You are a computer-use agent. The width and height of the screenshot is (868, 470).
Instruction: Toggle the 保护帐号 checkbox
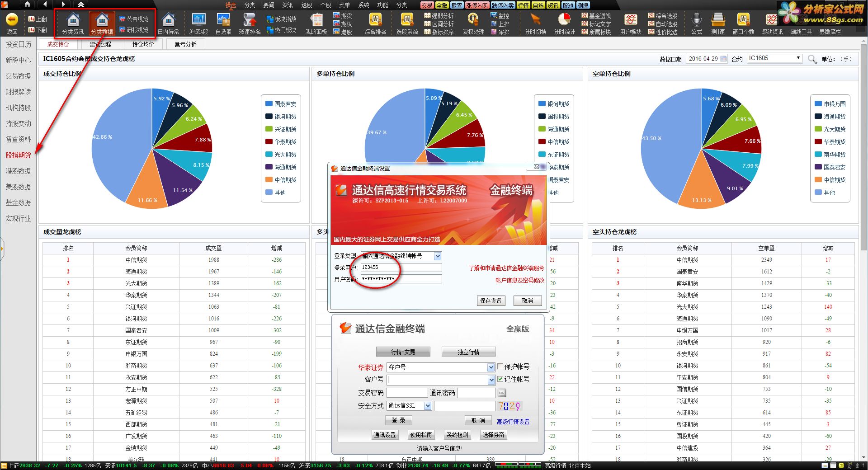tap(500, 367)
